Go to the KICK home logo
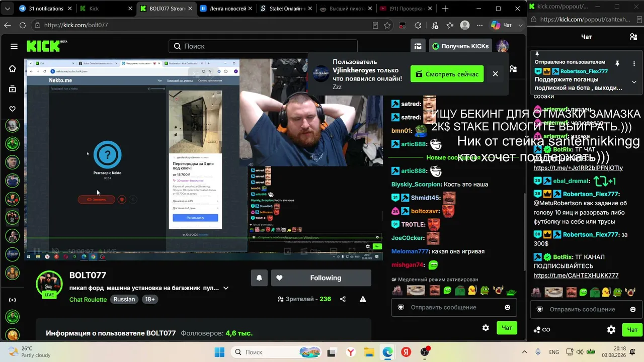644x362 pixels. pos(47,46)
